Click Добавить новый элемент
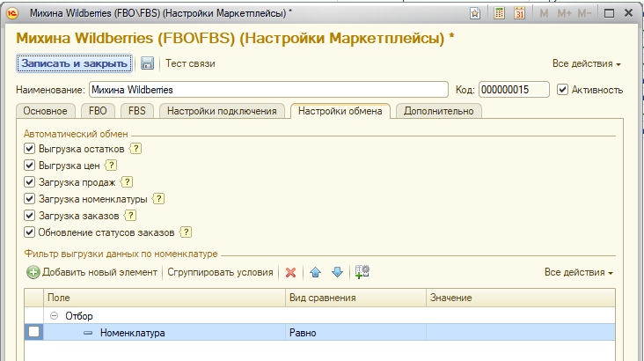644x361 pixels. [x=92, y=272]
